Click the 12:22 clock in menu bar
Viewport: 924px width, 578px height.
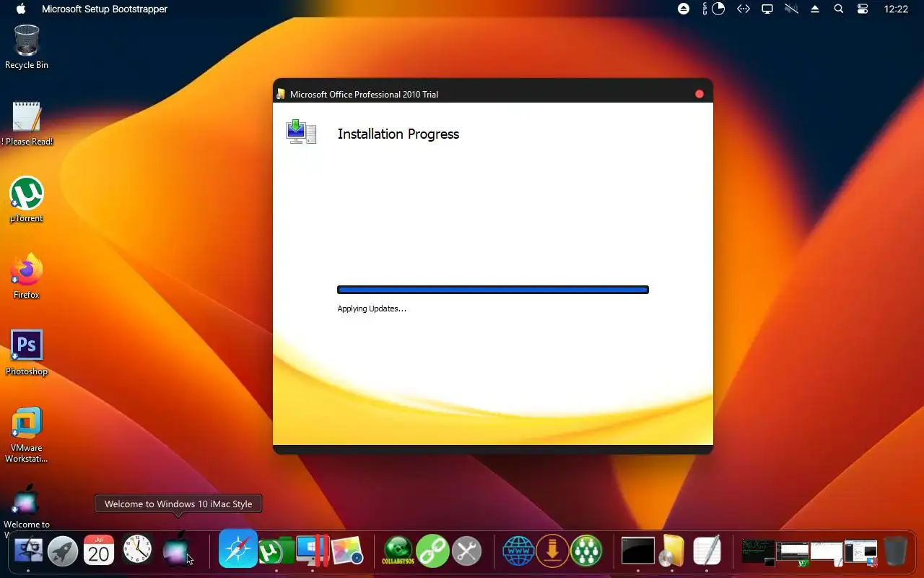(896, 9)
